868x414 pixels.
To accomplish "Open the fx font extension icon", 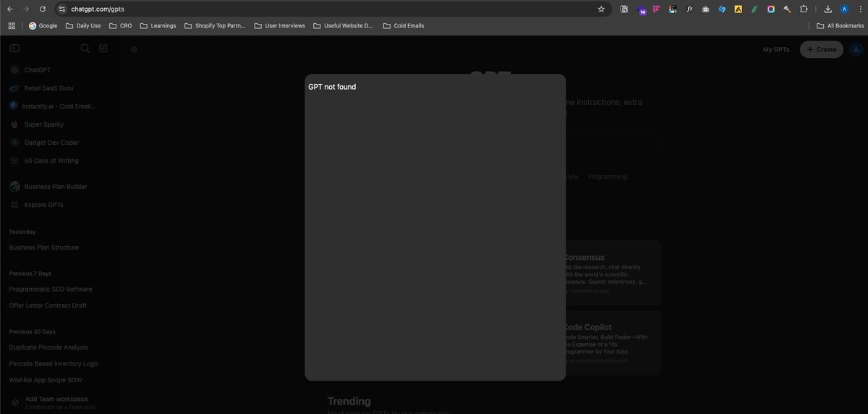I will (689, 9).
